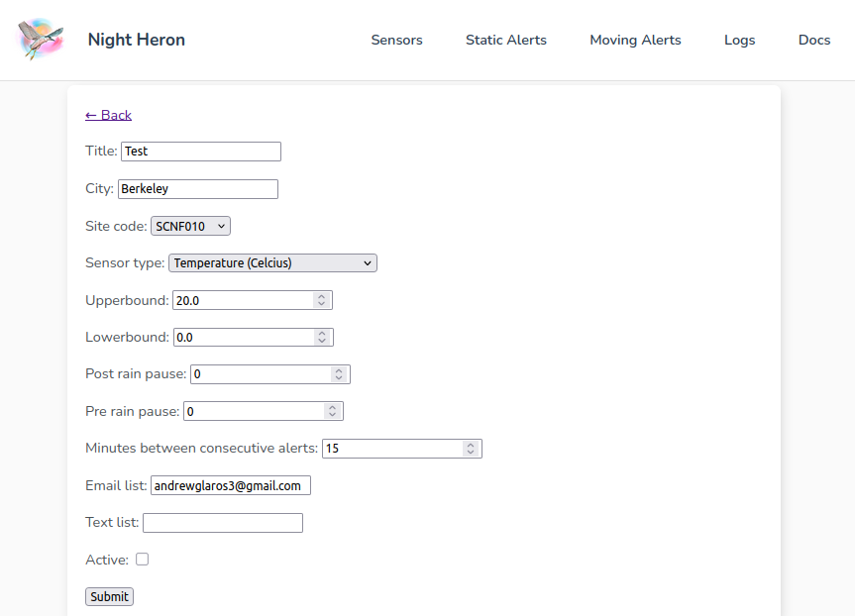Submit the alert form
This screenshot has height=616, width=855.
(109, 597)
